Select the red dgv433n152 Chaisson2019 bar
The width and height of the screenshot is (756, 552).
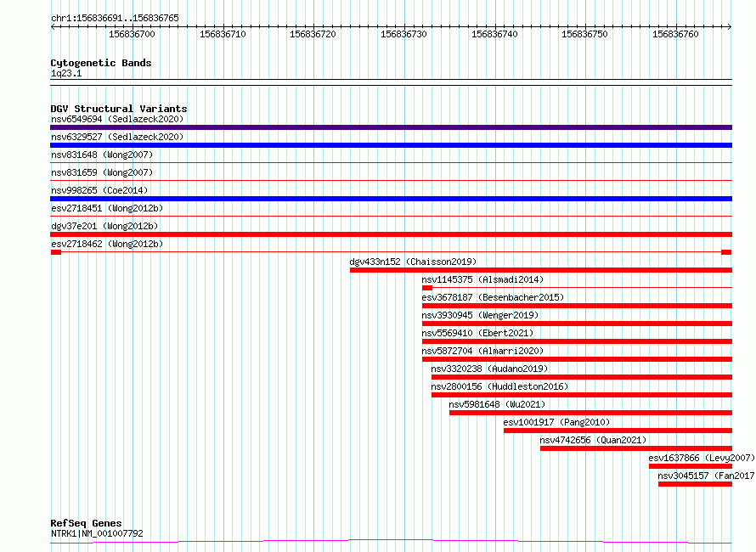tap(541, 270)
